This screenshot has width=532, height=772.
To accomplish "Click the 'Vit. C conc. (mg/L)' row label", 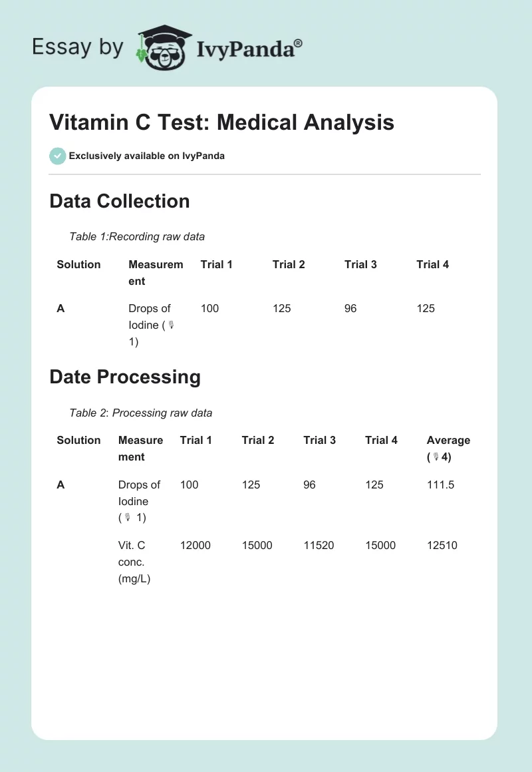I will click(135, 562).
